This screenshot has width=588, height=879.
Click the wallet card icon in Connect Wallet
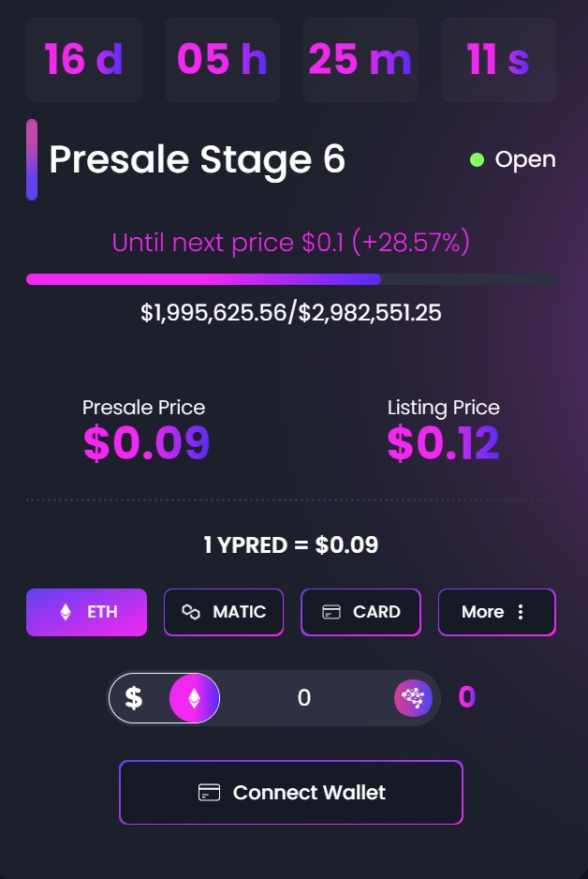click(210, 792)
